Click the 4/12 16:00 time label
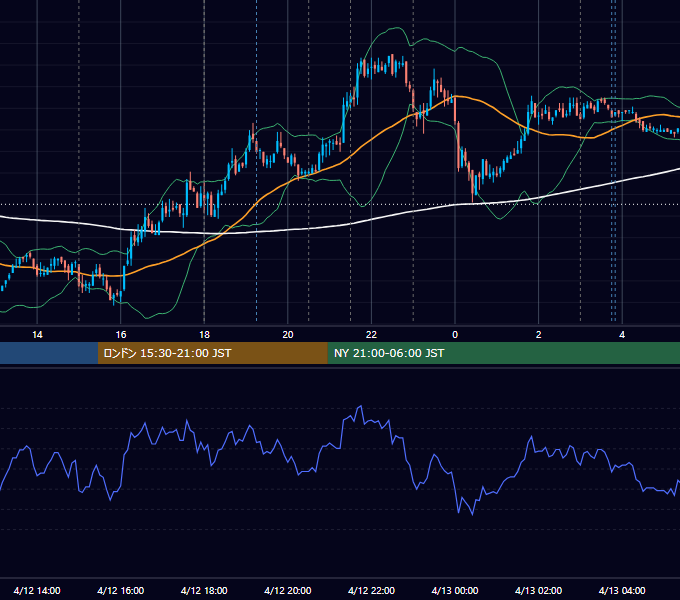 (x=121, y=590)
